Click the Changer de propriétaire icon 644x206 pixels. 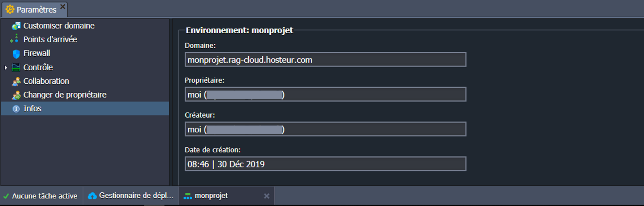16,95
